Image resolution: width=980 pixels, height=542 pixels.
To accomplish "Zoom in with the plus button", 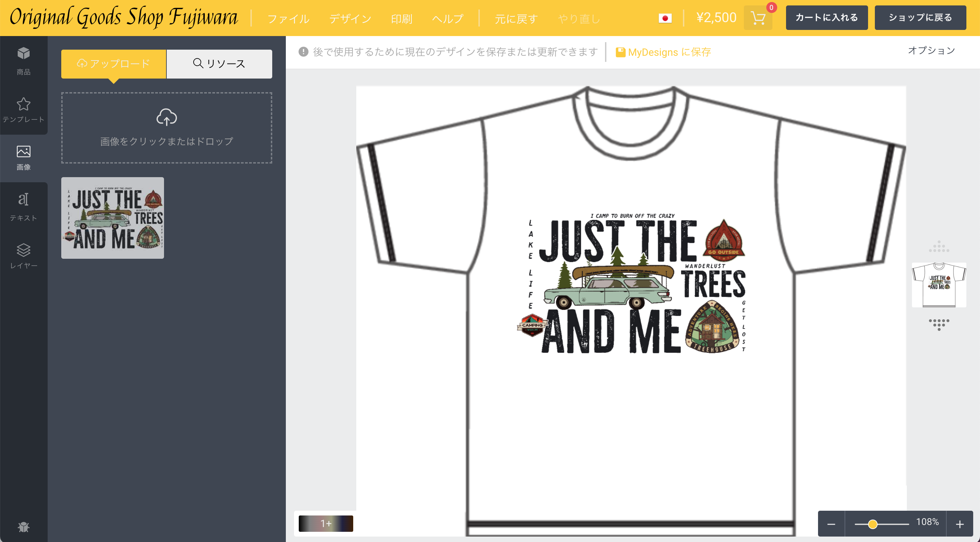I will [x=960, y=524].
